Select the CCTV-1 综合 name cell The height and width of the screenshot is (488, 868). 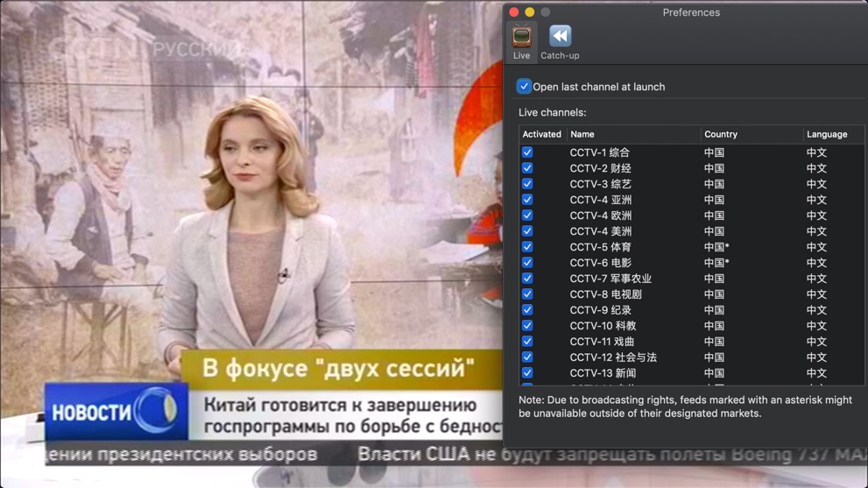(x=599, y=152)
